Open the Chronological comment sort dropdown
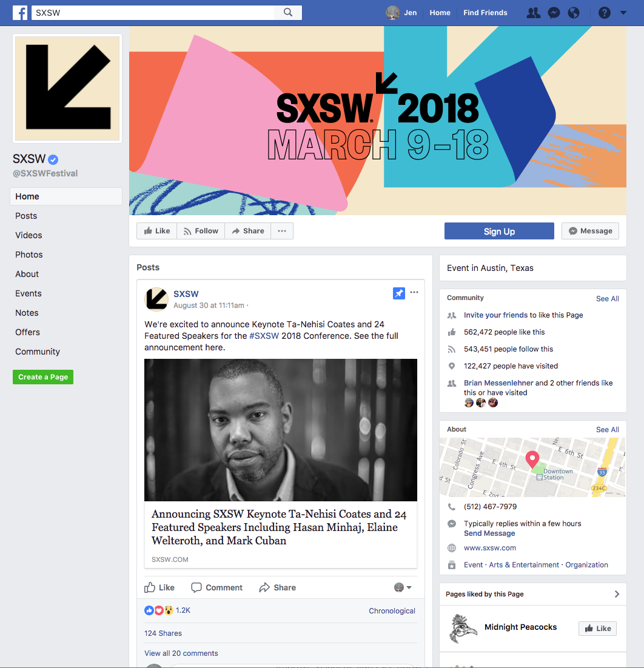644x668 pixels. (x=392, y=610)
